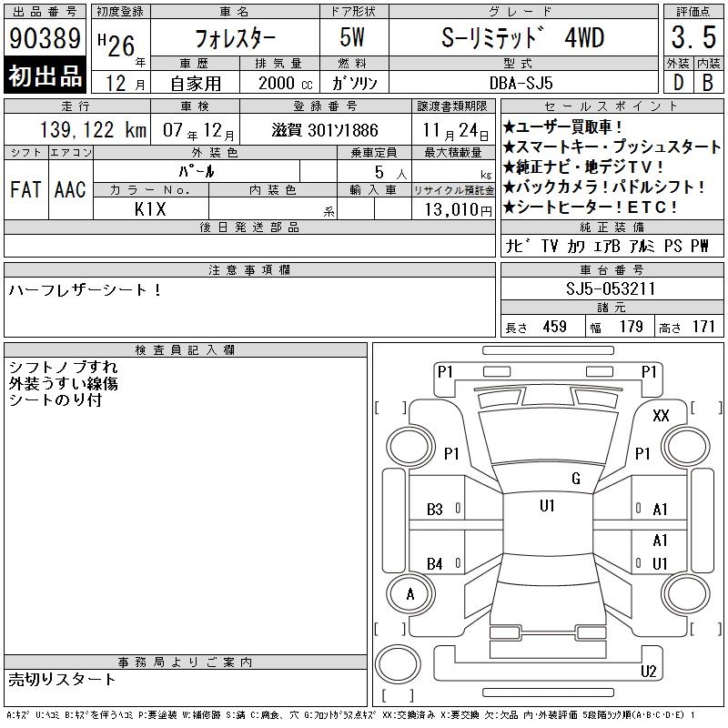
Task: Select the セールスポイント section header
Action: coord(612,106)
